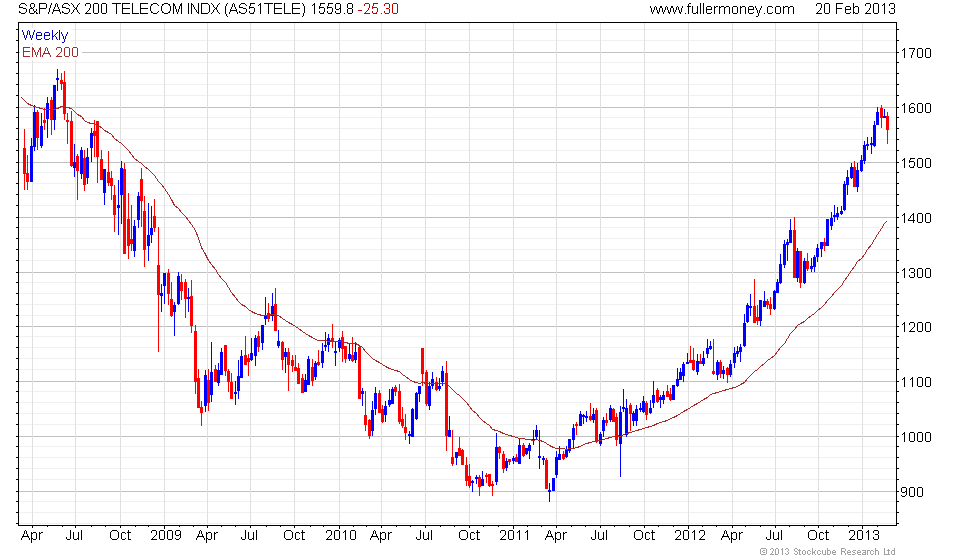Click the '1100' y-axis label

click(916, 382)
